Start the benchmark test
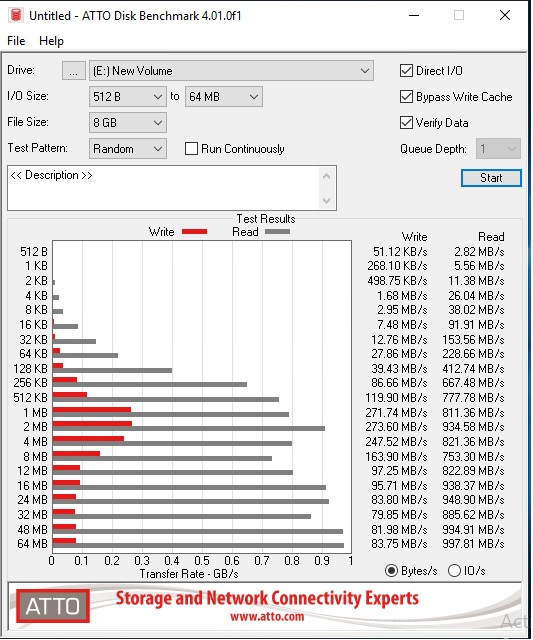 click(491, 178)
